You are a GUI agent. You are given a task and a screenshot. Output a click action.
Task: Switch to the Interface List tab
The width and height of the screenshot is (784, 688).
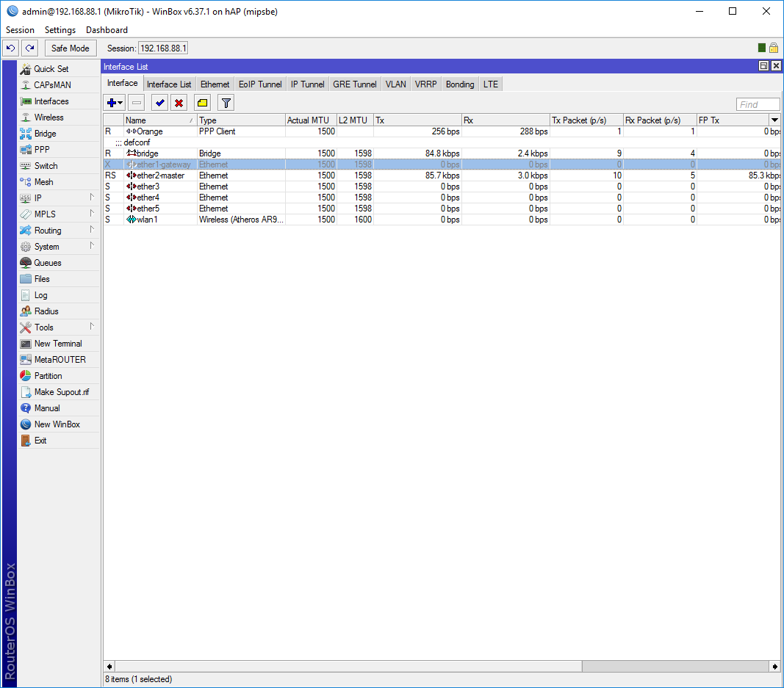point(169,84)
